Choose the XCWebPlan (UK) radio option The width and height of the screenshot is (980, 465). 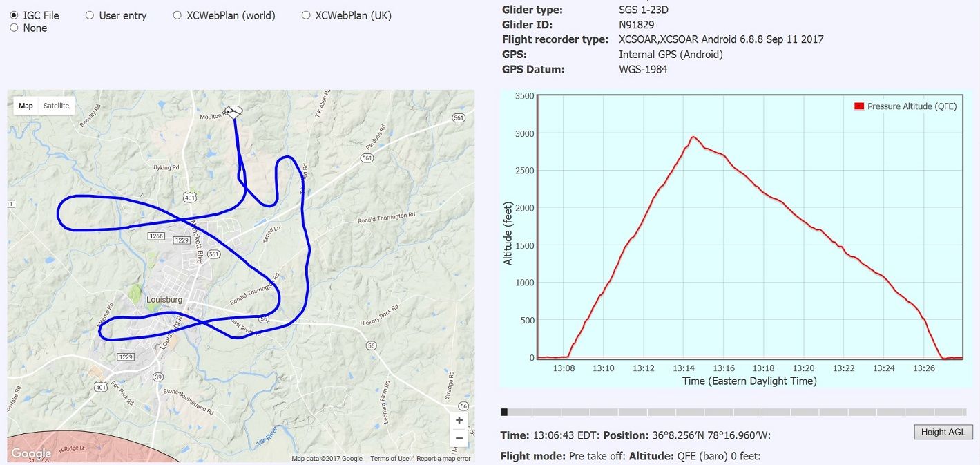306,15
